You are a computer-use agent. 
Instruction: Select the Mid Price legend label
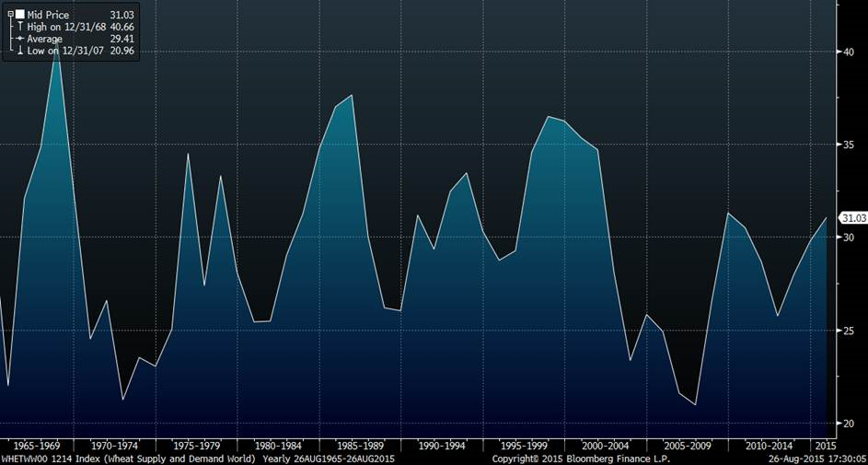48,15
